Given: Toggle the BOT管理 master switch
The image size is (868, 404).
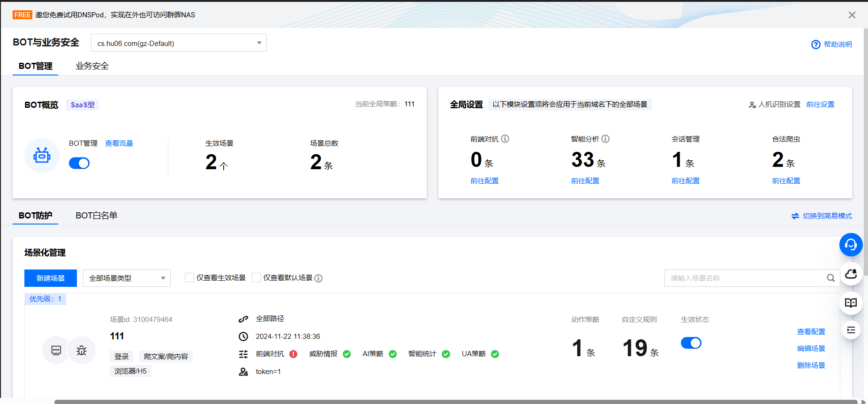Looking at the screenshot, I should point(79,163).
